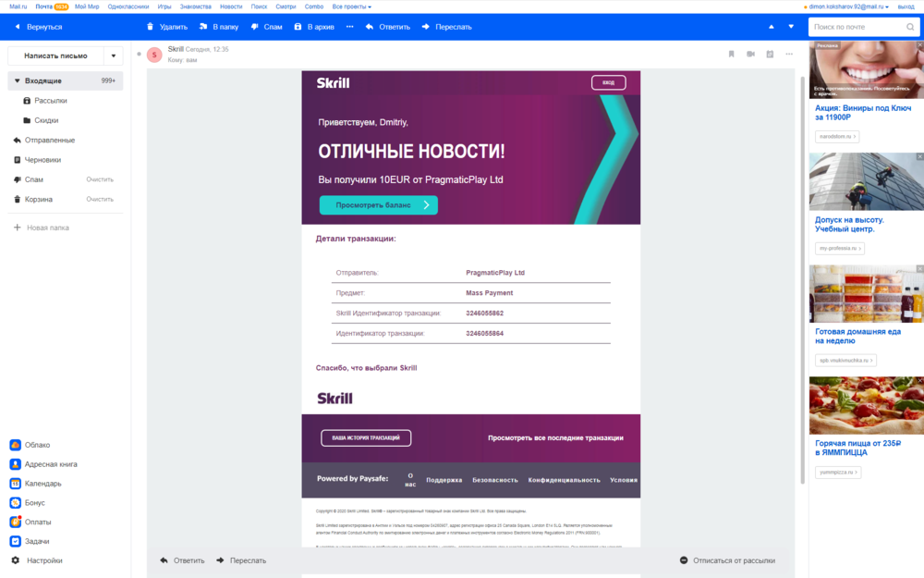This screenshot has height=578, width=924.
Task: Flag the message with bookmark icon
Action: point(731,54)
